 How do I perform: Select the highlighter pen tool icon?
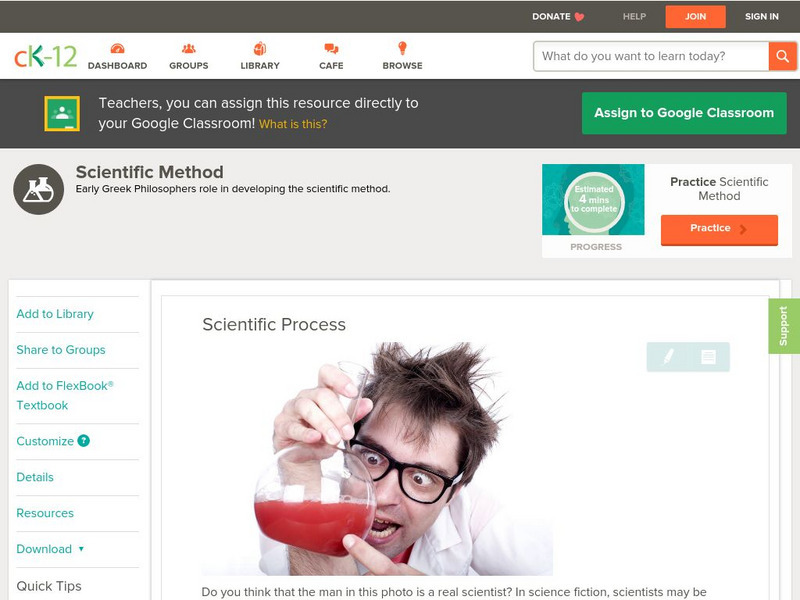(x=668, y=356)
